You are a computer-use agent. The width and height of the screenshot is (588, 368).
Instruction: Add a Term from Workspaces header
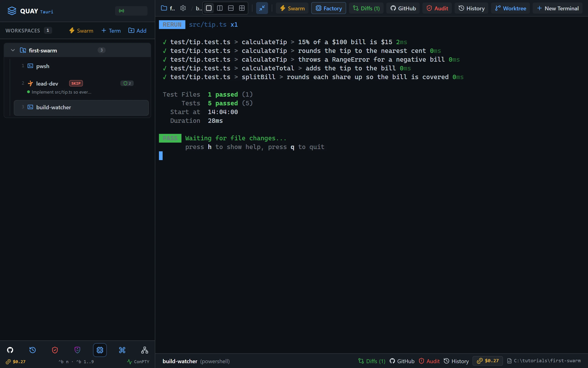pos(111,31)
